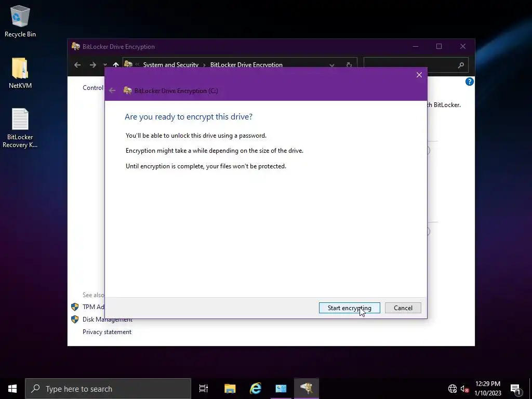Open File Explorer from taskbar
The image size is (532, 399).
(x=230, y=389)
